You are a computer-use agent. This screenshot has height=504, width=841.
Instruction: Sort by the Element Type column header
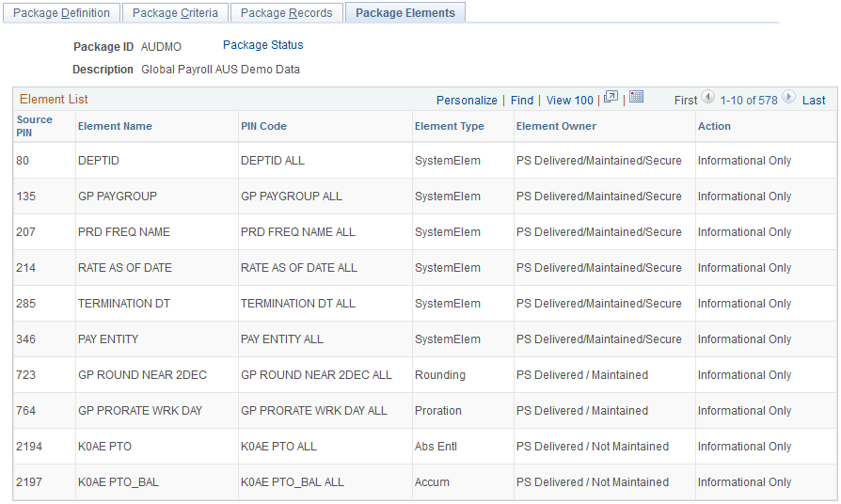449,126
